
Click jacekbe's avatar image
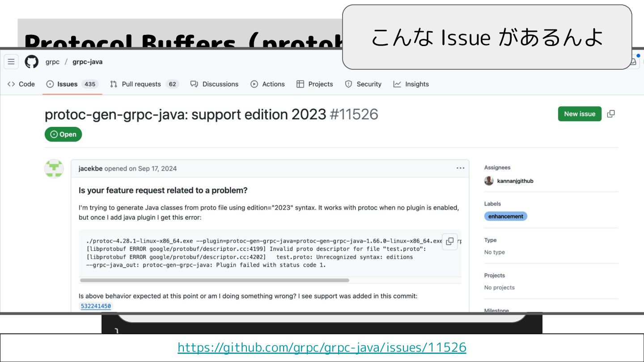pyautogui.click(x=54, y=168)
